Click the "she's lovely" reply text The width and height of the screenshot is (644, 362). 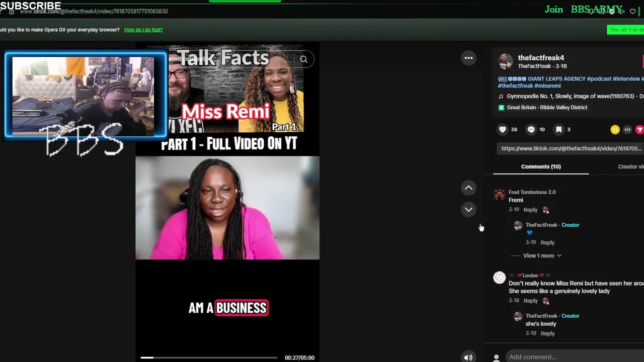(541, 324)
